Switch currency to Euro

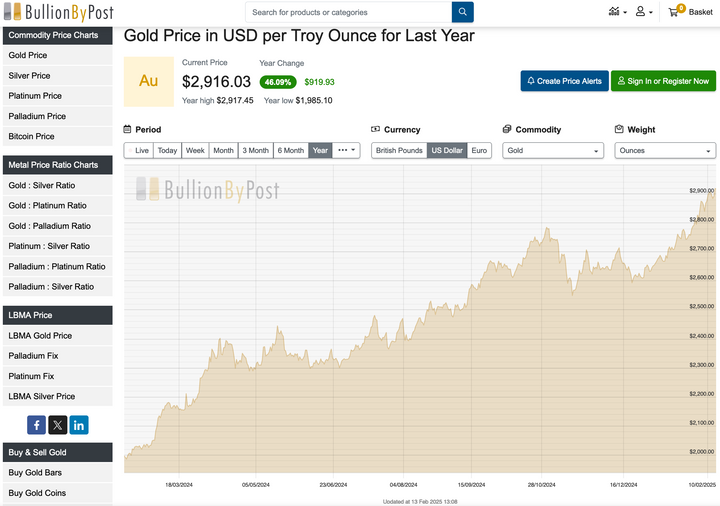[480, 150]
